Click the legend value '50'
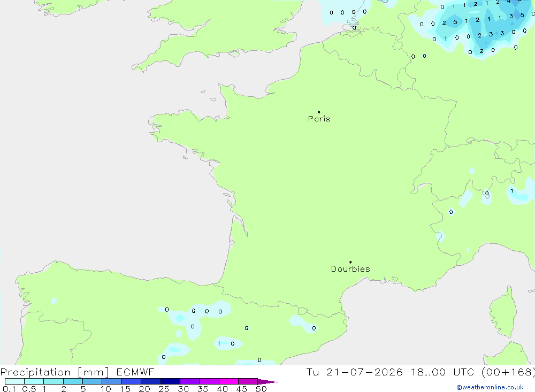 coord(261,389)
